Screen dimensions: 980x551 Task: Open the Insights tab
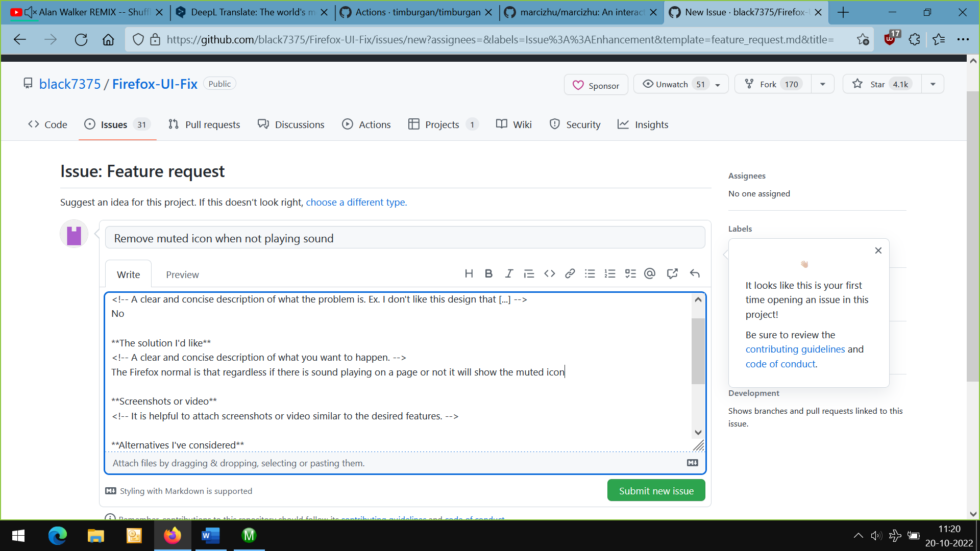pyautogui.click(x=643, y=124)
